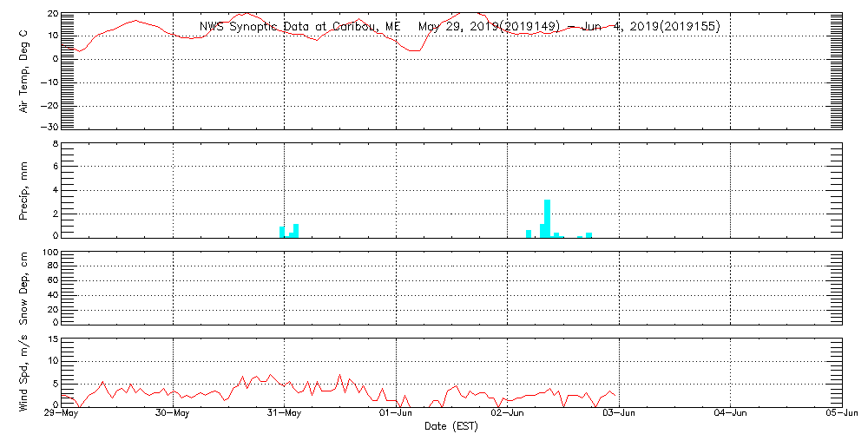Click the chart title "NWS Synoptic Data at Caribou, ME"
This screenshot has height=434, width=868.
[300, 27]
